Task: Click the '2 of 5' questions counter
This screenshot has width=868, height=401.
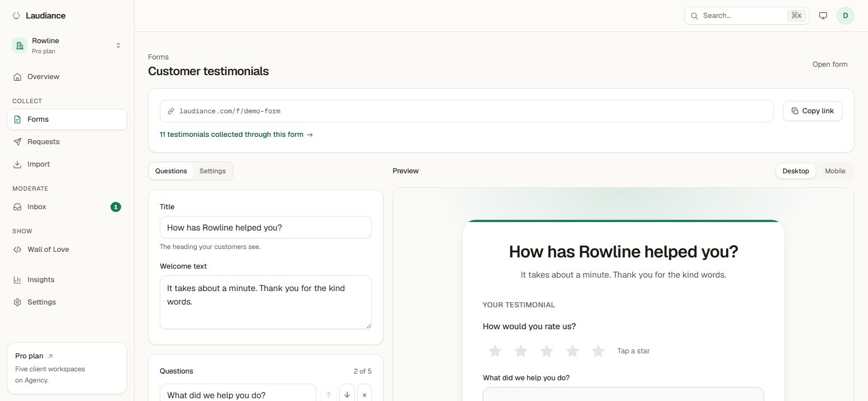Action: [362, 371]
